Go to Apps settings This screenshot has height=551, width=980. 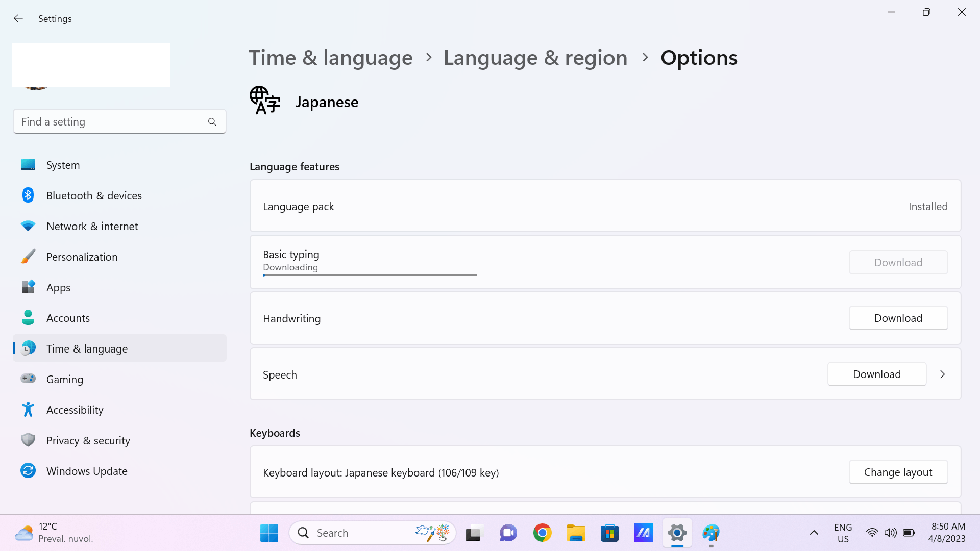[119, 287]
